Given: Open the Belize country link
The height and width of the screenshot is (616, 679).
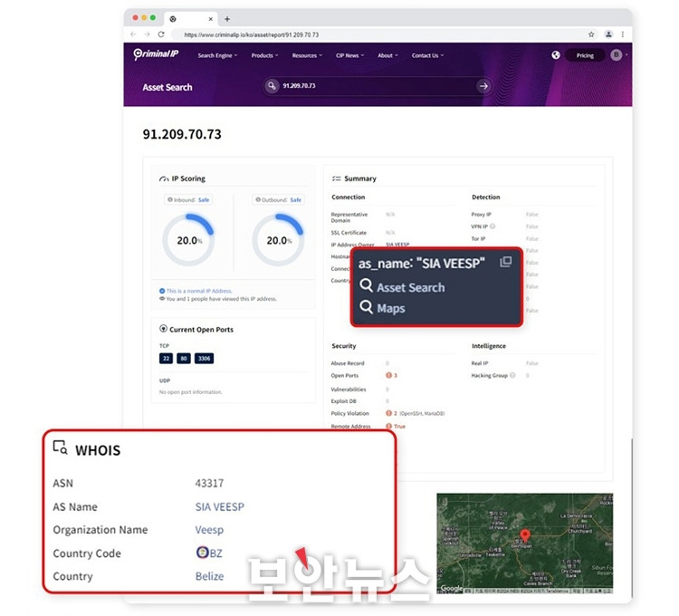Looking at the screenshot, I should (210, 576).
